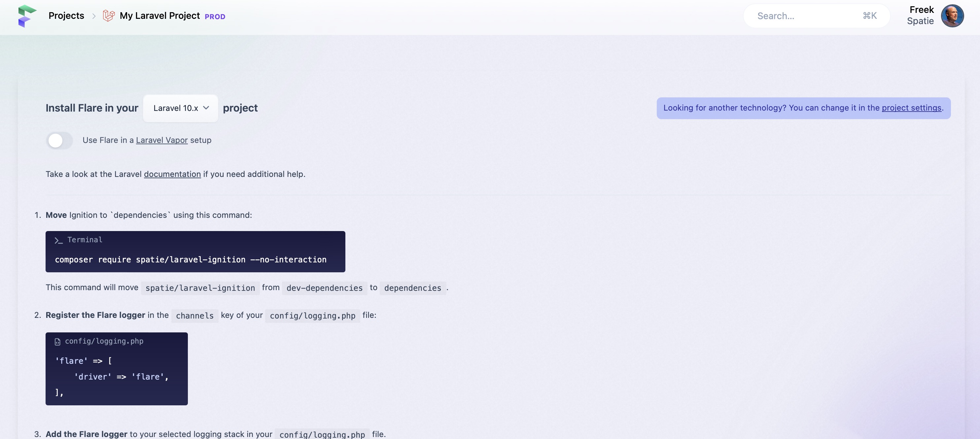This screenshot has height=439, width=980.
Task: Click the Laravel project icon in breadcrumb
Action: pos(109,16)
